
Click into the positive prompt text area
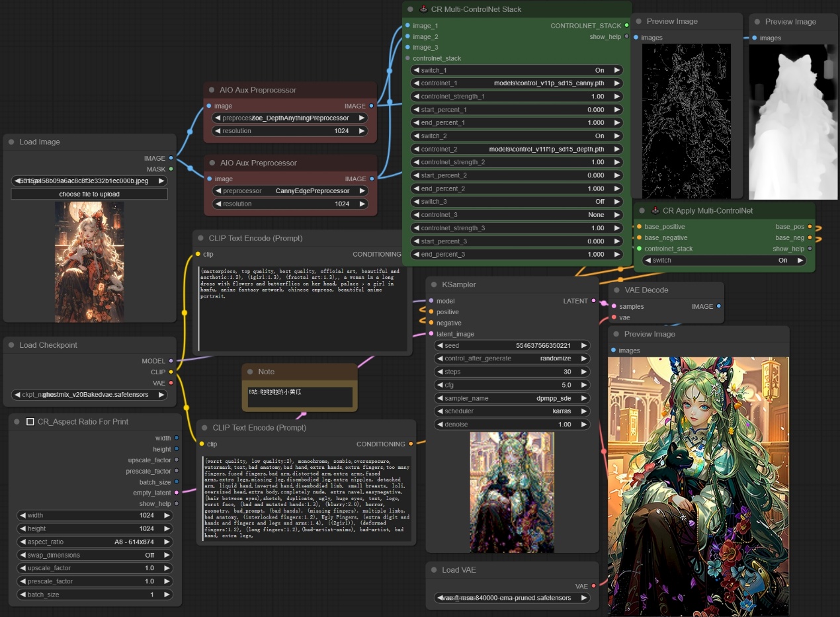(x=301, y=308)
